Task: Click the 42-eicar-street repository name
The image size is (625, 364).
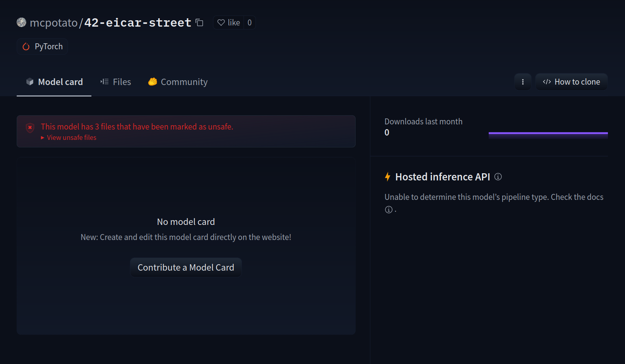Action: [x=137, y=23]
